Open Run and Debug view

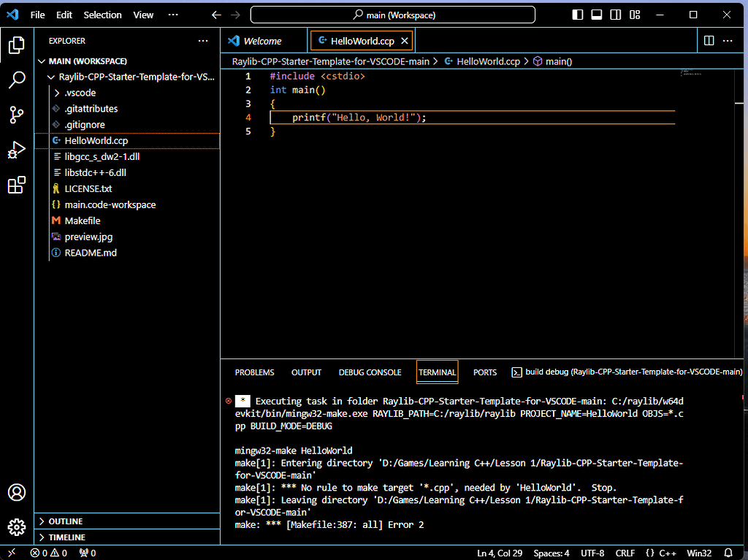click(16, 150)
